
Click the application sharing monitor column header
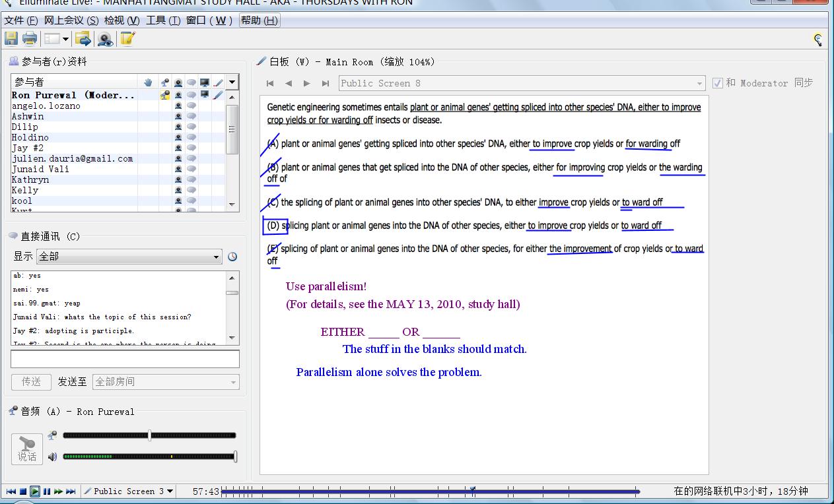point(205,82)
